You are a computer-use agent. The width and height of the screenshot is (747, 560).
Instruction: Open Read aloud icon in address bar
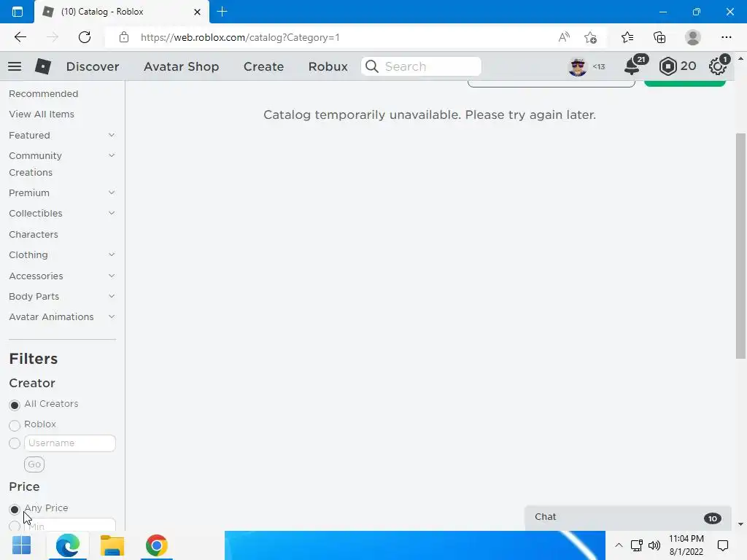click(x=564, y=37)
